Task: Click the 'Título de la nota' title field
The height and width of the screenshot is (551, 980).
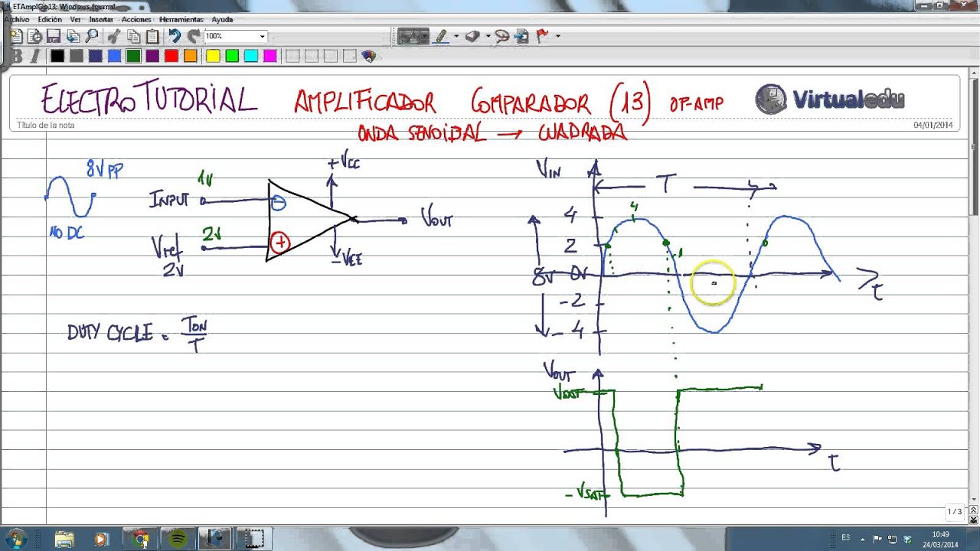Action: pyautogui.click(x=46, y=126)
